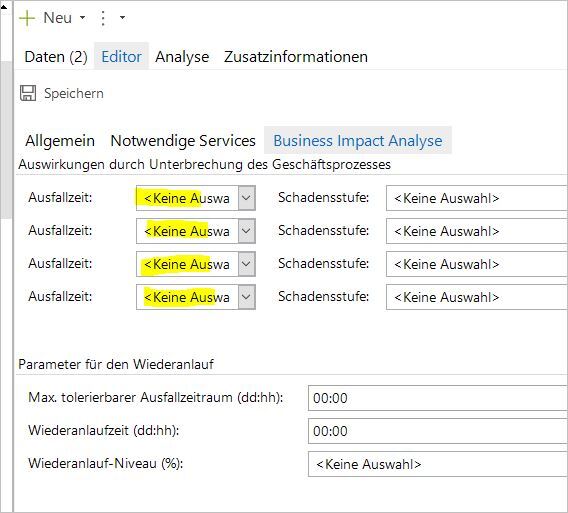Click the Wiederanlaufzeit (dd:hh) input field

(x=438, y=431)
